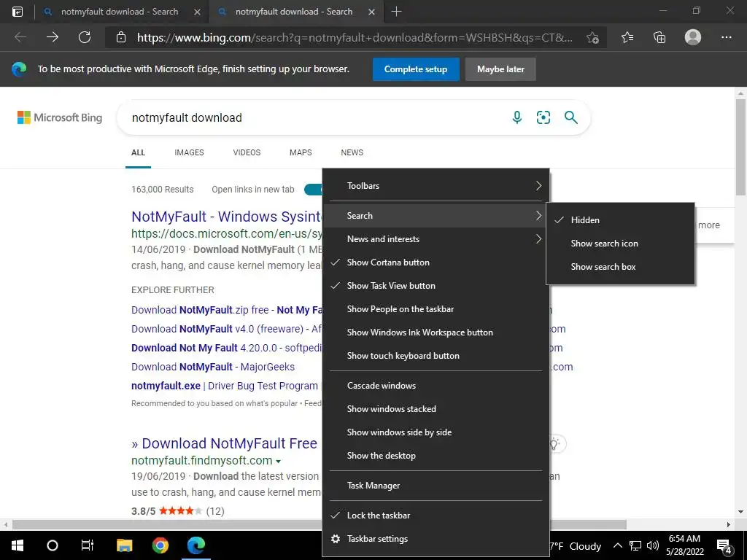This screenshot has height=560, width=747.
Task: Switch to the IMAGES search tab
Action: pos(189,152)
